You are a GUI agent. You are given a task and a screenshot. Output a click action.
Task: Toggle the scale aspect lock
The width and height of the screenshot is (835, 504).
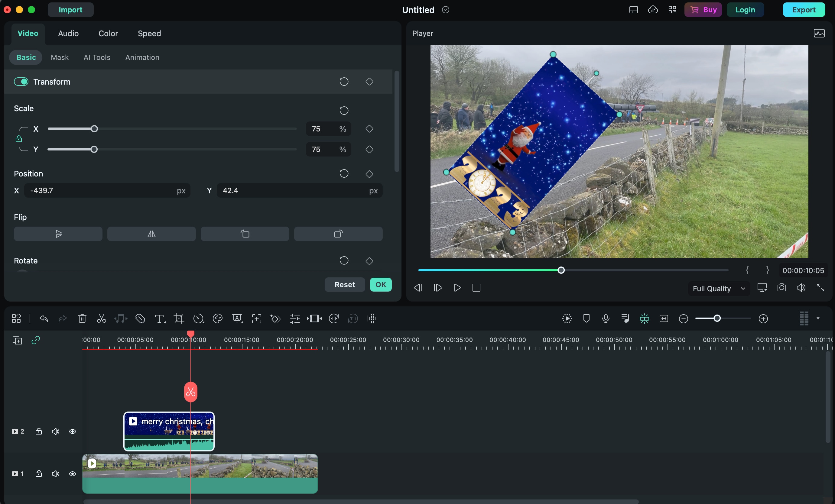click(19, 139)
